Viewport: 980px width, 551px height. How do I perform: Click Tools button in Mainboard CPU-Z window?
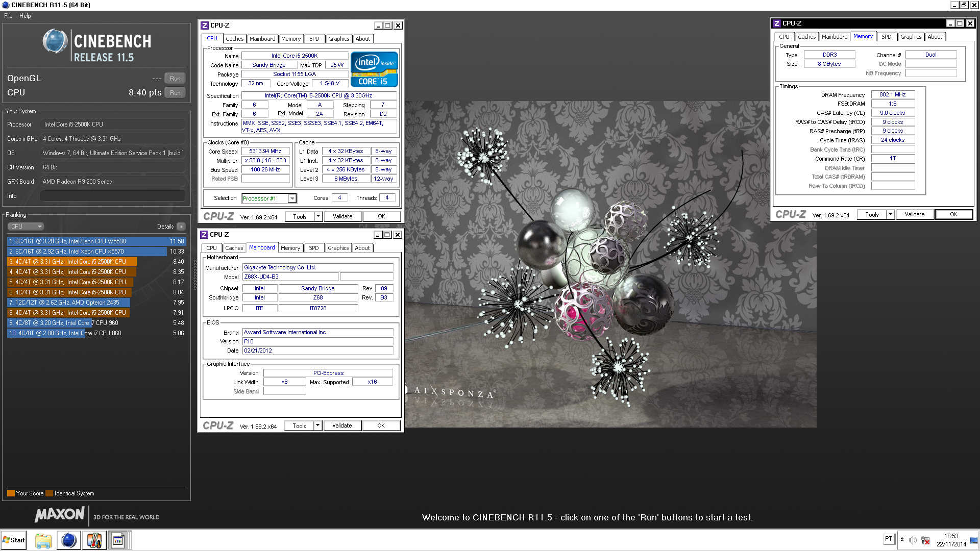coord(299,426)
